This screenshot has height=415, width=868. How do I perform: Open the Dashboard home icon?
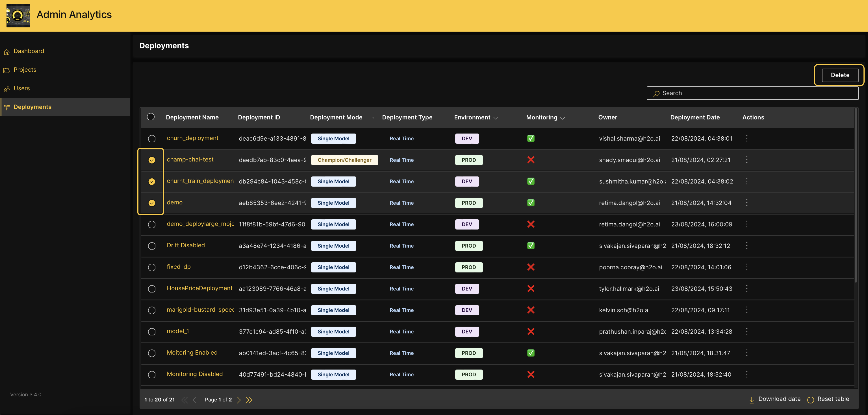pos(7,51)
